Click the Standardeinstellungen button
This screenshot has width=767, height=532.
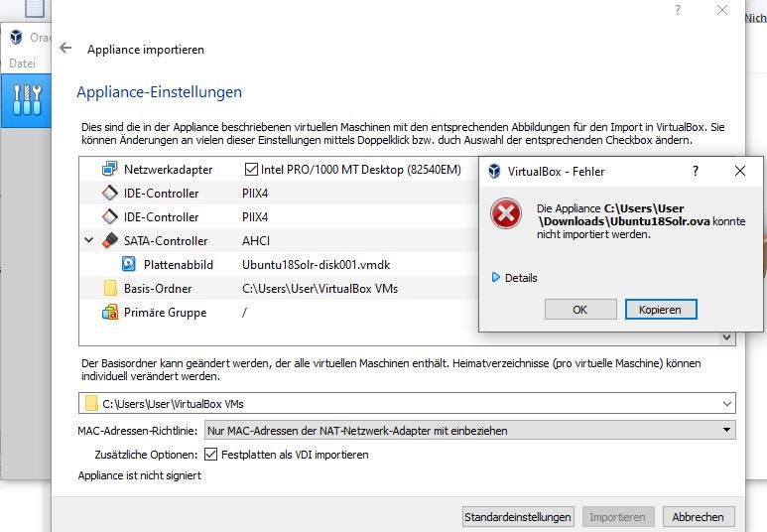click(518, 517)
